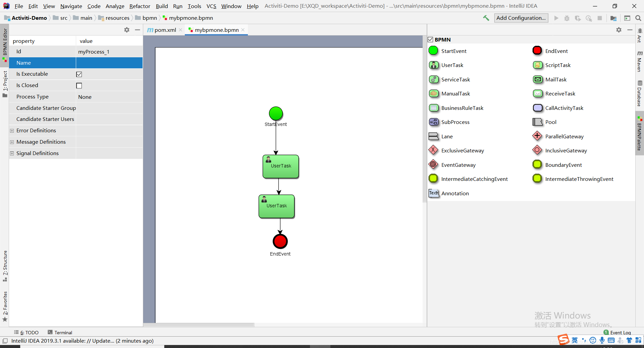Choose ServiceTask from the BPMN palette
Image resolution: width=644 pixels, height=348 pixels.
(449, 79)
